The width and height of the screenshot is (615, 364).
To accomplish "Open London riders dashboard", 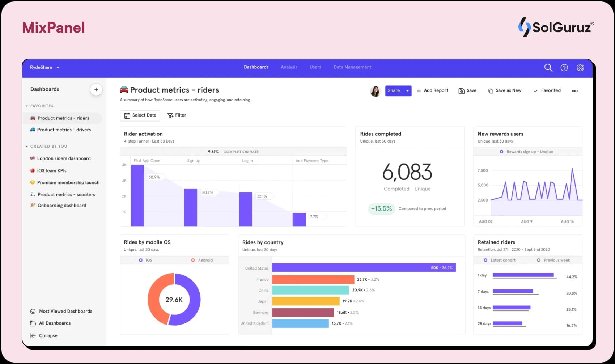I will pos(64,158).
